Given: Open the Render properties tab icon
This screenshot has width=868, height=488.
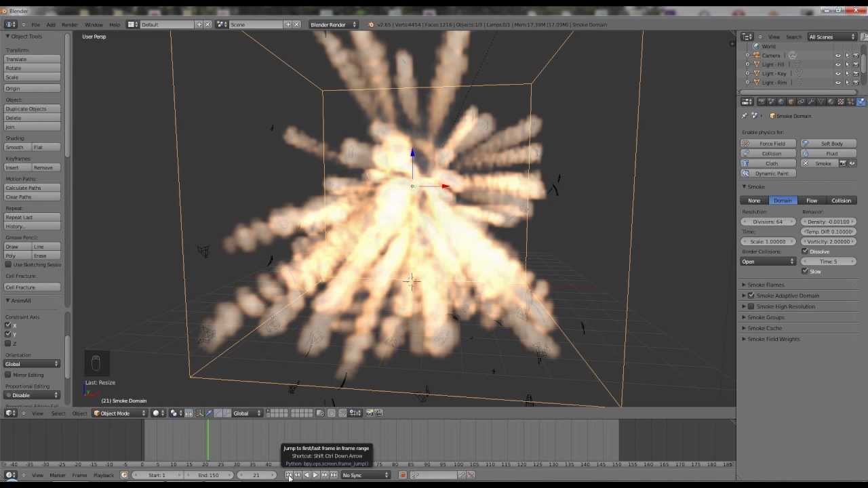Looking at the screenshot, I should click(x=762, y=102).
